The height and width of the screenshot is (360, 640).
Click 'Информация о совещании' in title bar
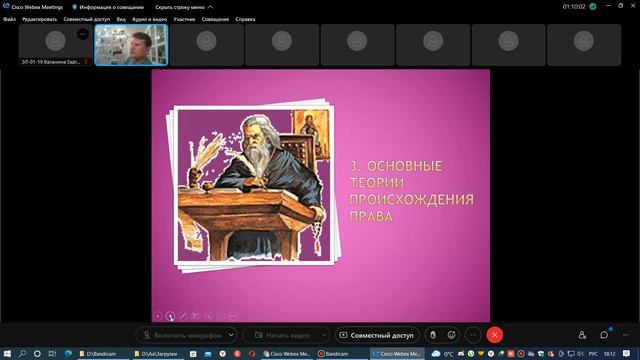coord(108,7)
